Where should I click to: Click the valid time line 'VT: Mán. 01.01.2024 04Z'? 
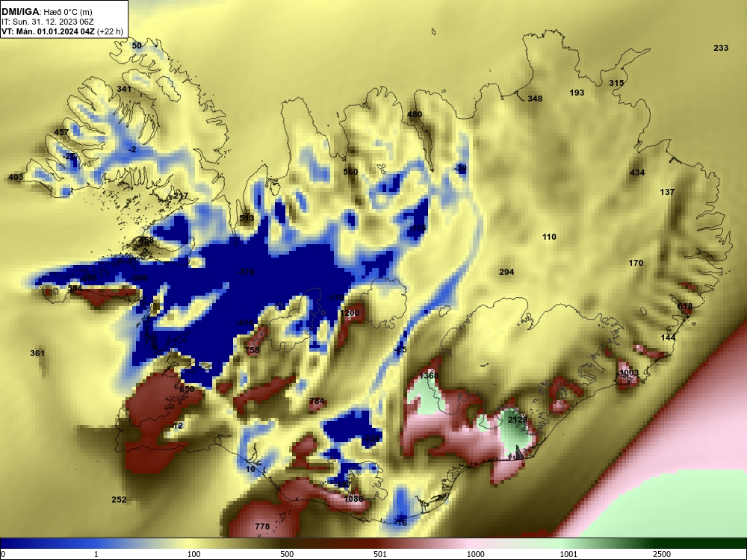(48, 32)
